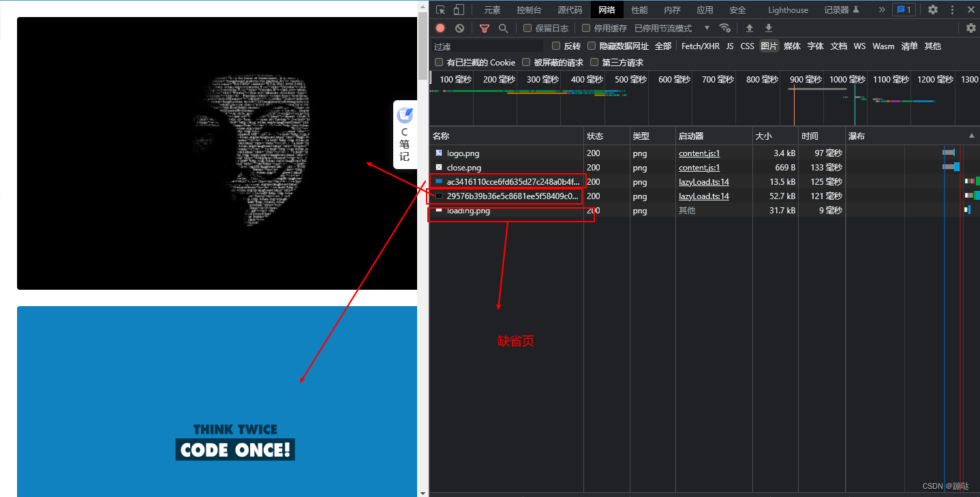Filter requests by 字体
Screen dimensions: 980x497
[x=815, y=46]
